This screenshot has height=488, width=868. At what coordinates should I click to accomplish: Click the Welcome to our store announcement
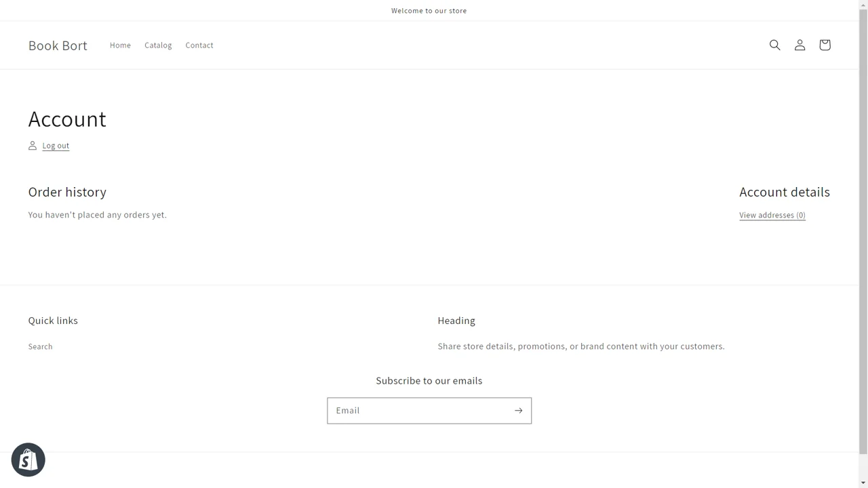coord(429,10)
